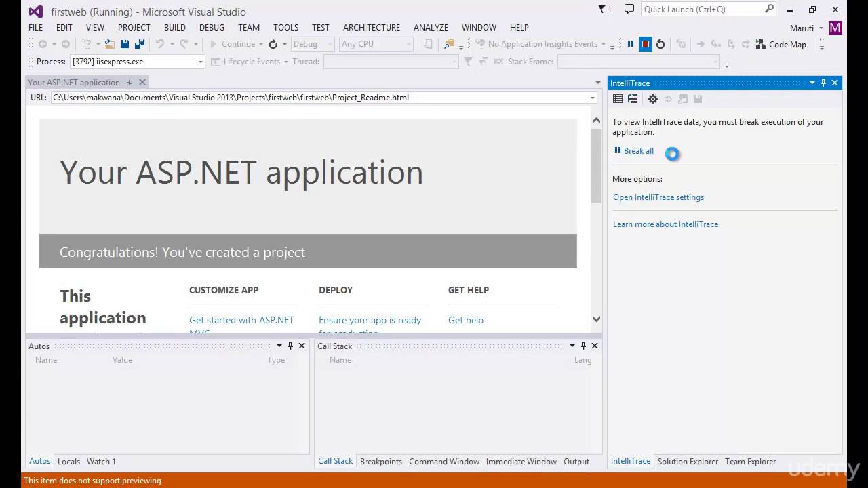The height and width of the screenshot is (488, 868).
Task: Open the ARCHITECTURE menu
Action: (372, 27)
